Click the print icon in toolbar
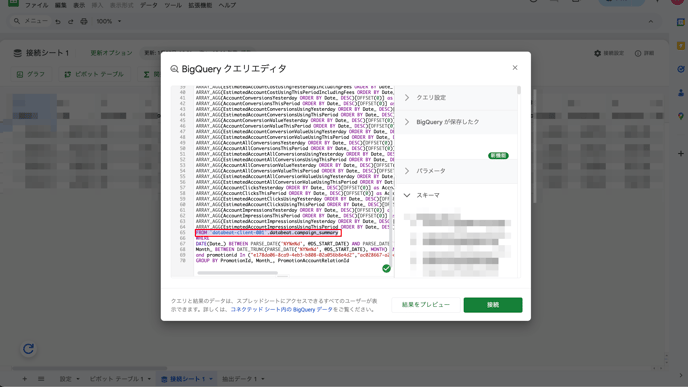 (x=84, y=21)
